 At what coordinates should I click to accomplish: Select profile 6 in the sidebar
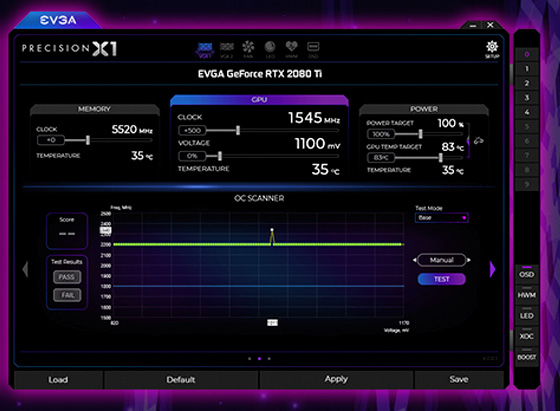pos(527,141)
